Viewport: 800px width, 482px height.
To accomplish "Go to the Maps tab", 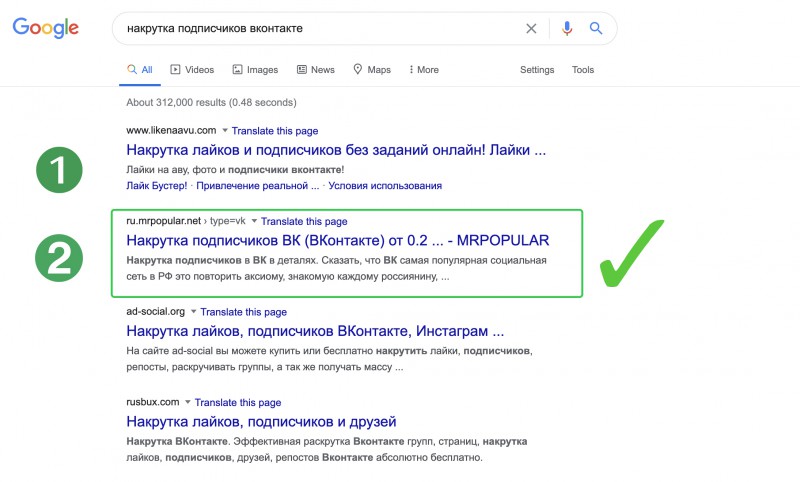I will point(371,70).
